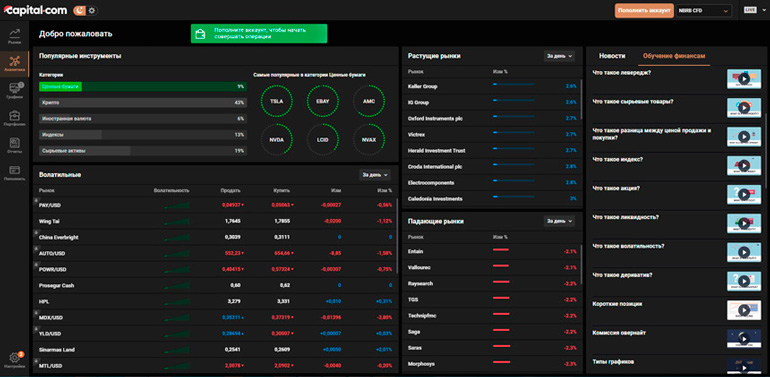Viewport: 770px width, 377px height.
Task: Select the TSLA circle instrument icon
Action: tap(276, 101)
